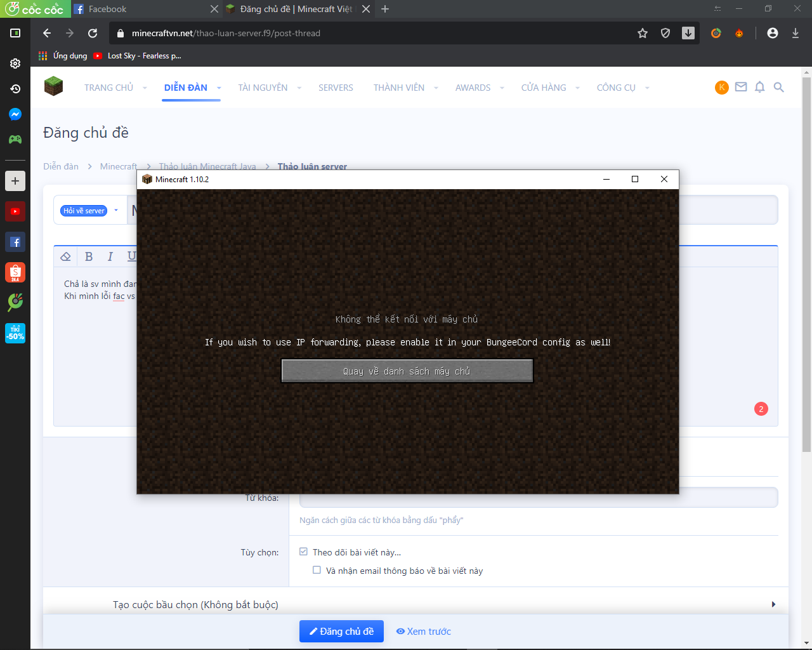Open sidebar settings gear
The image size is (812, 650).
15,63
